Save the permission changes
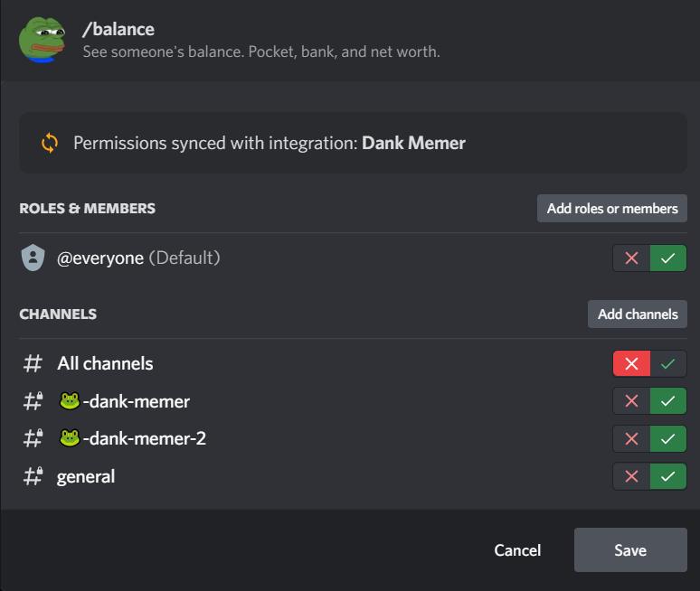 click(x=630, y=550)
